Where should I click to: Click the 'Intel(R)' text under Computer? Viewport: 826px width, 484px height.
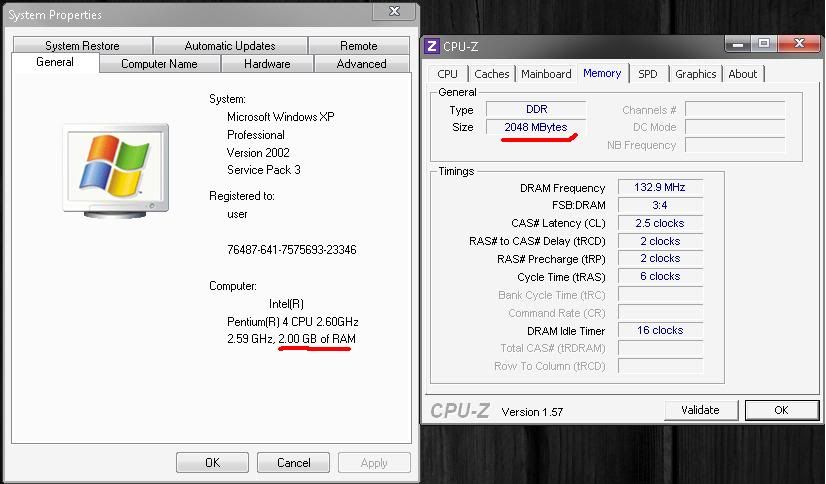(x=286, y=304)
